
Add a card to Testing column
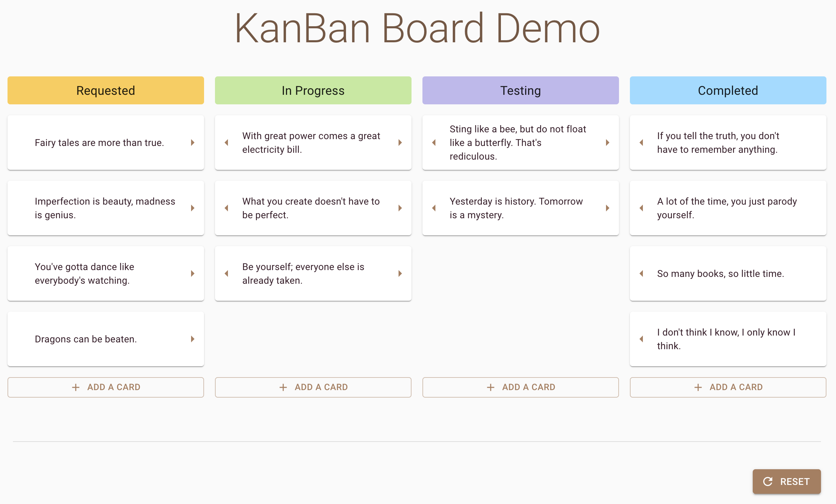pos(521,387)
